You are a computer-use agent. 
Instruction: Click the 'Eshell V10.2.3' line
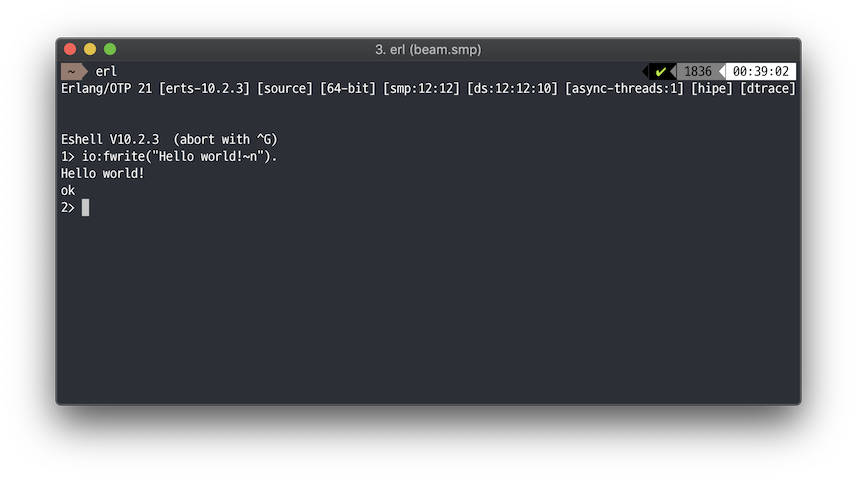tap(110, 139)
